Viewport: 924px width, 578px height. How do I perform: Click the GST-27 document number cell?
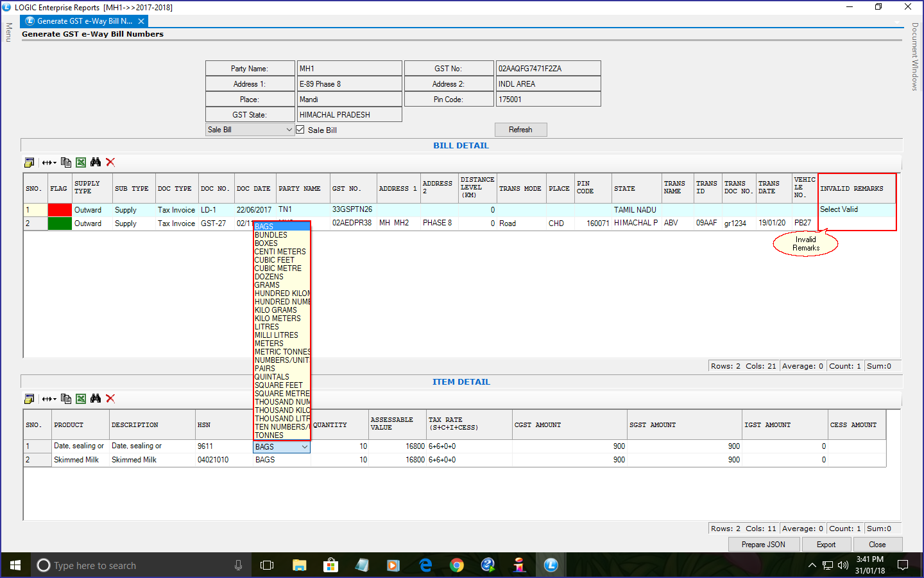pyautogui.click(x=216, y=223)
